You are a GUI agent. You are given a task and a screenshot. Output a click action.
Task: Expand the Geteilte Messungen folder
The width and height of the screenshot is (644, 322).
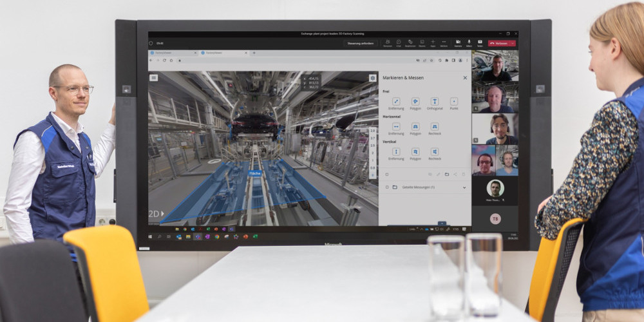point(464,187)
